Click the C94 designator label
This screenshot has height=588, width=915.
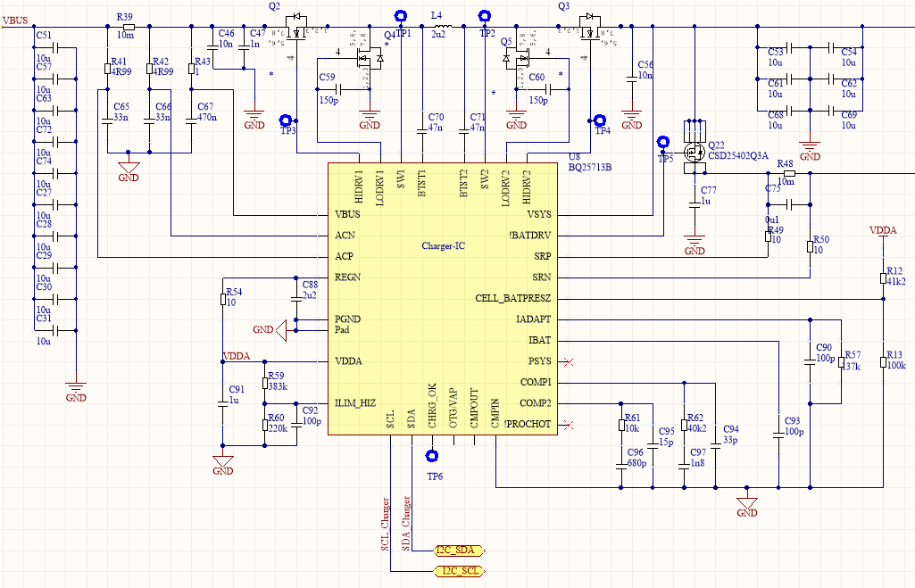(x=731, y=429)
